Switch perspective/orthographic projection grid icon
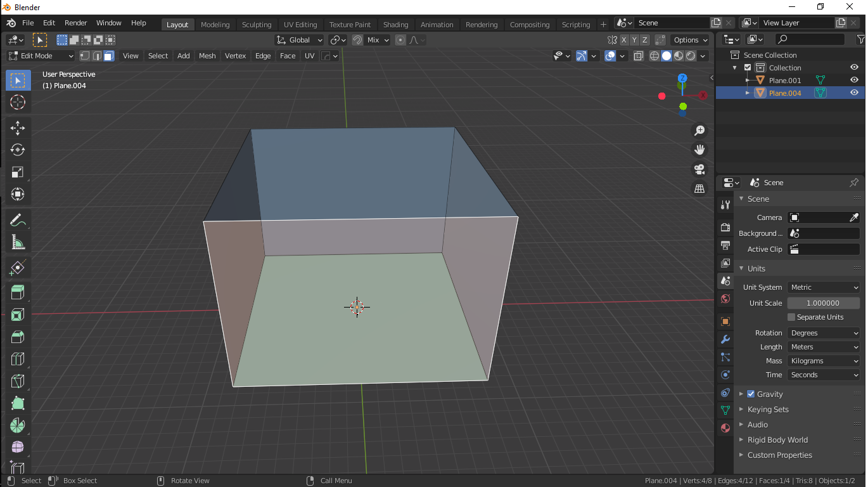 [699, 189]
